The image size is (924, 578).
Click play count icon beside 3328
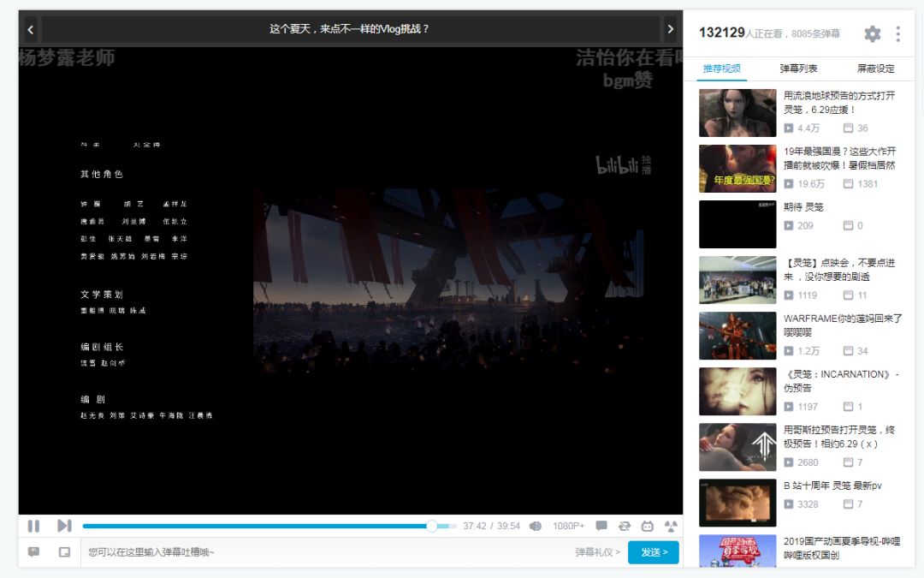[x=789, y=504]
